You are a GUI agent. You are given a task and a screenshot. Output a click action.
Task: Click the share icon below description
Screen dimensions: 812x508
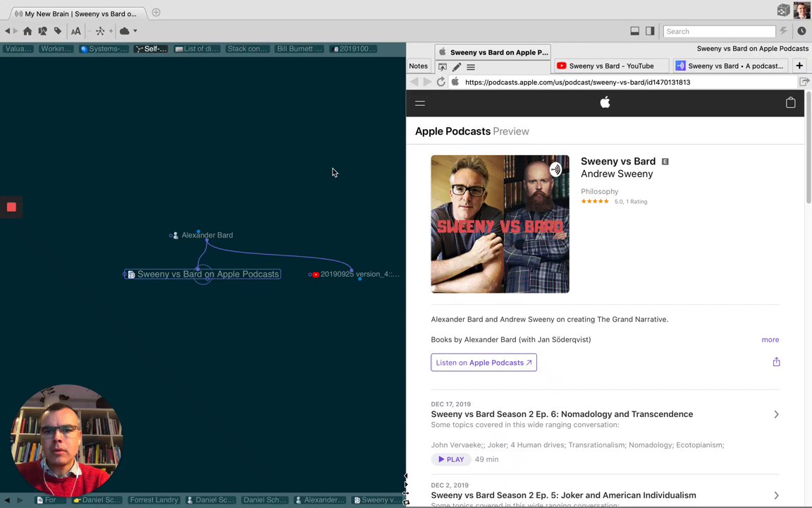[x=776, y=362]
